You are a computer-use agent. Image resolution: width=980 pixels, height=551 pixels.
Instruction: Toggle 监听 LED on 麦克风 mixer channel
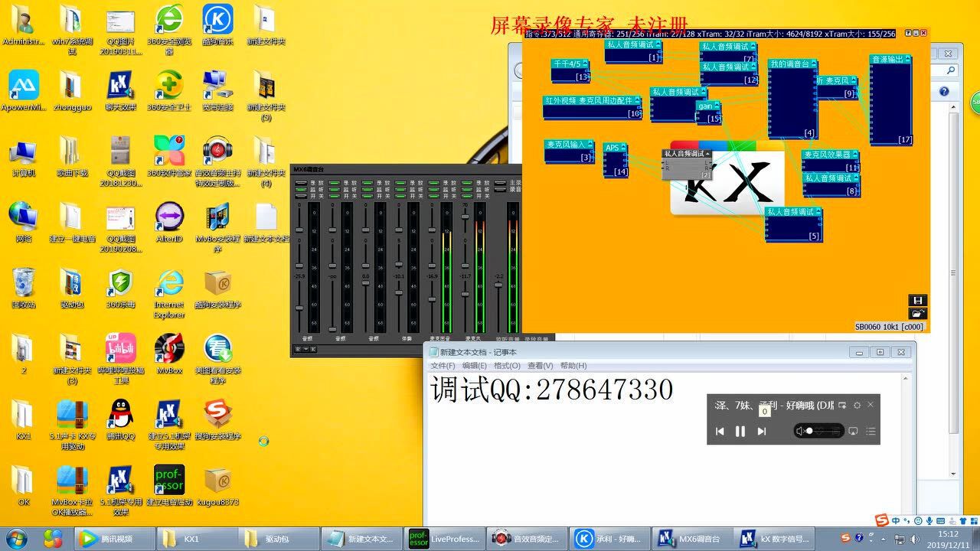pyautogui.click(x=467, y=189)
